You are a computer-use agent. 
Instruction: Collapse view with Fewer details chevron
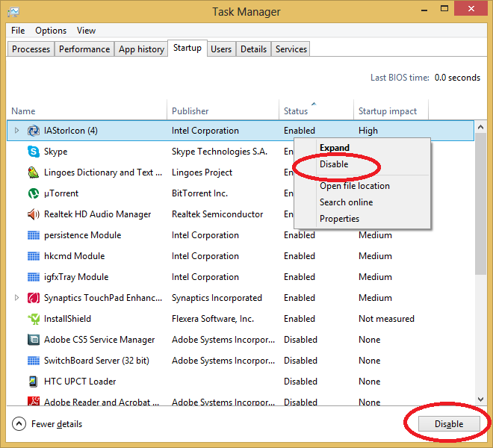pos(19,424)
